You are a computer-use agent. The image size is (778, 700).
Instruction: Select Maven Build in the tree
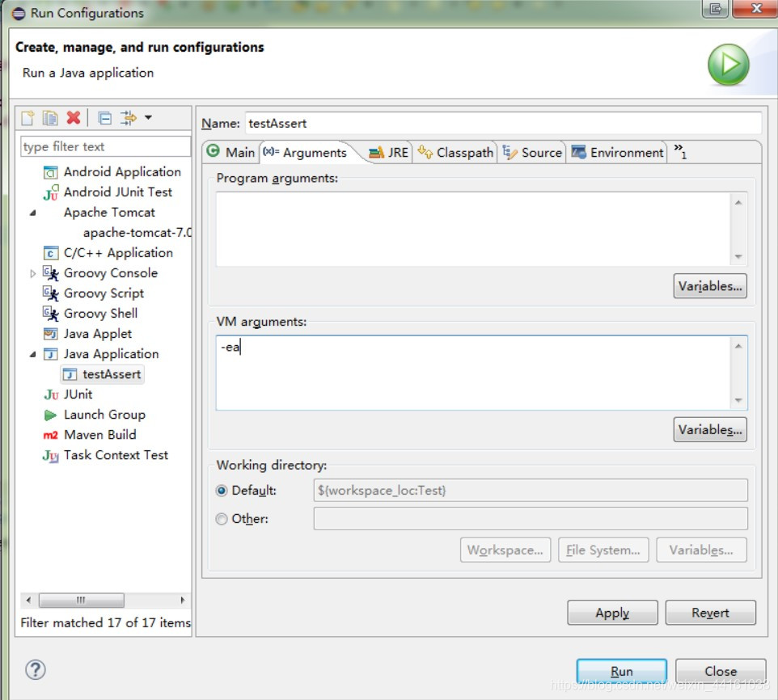click(x=99, y=435)
